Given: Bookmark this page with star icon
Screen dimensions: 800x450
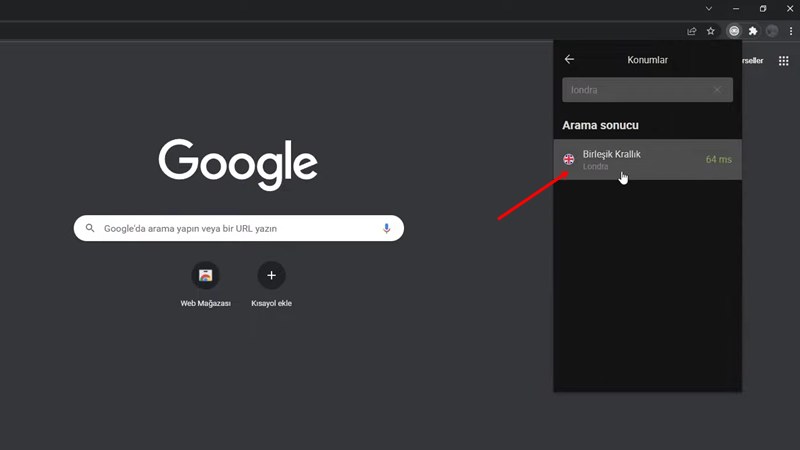Looking at the screenshot, I should pos(711,31).
